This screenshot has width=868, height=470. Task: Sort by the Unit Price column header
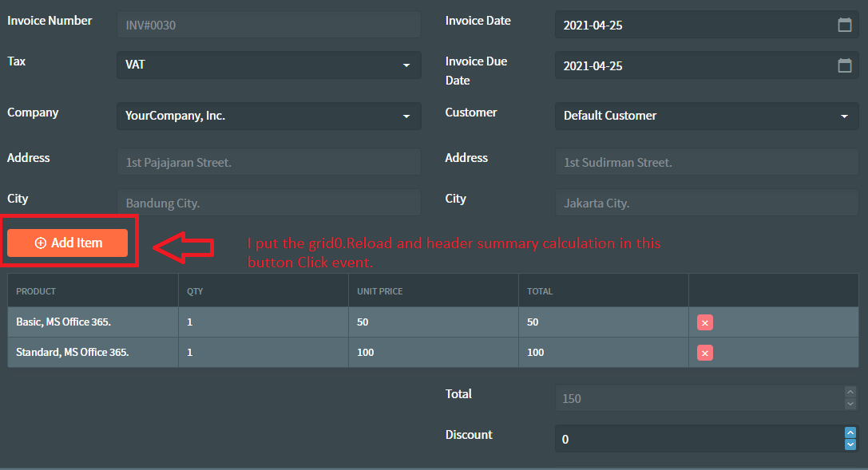434,290
